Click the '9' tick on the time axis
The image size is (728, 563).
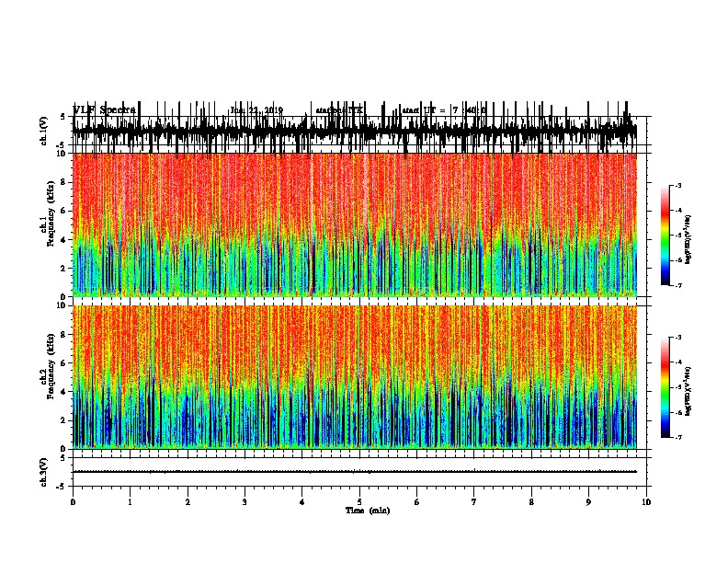point(588,502)
